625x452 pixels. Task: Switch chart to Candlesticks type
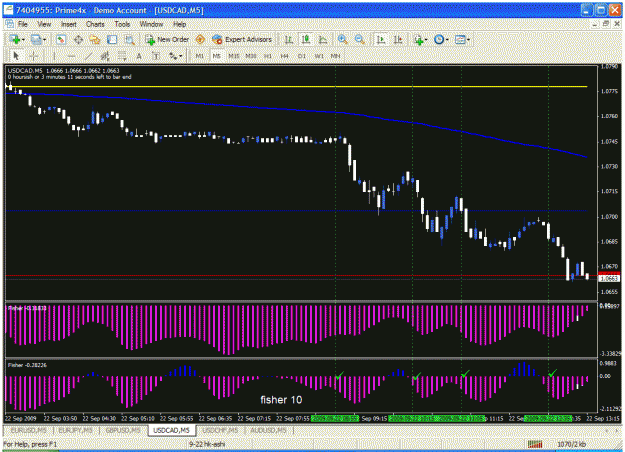point(306,39)
